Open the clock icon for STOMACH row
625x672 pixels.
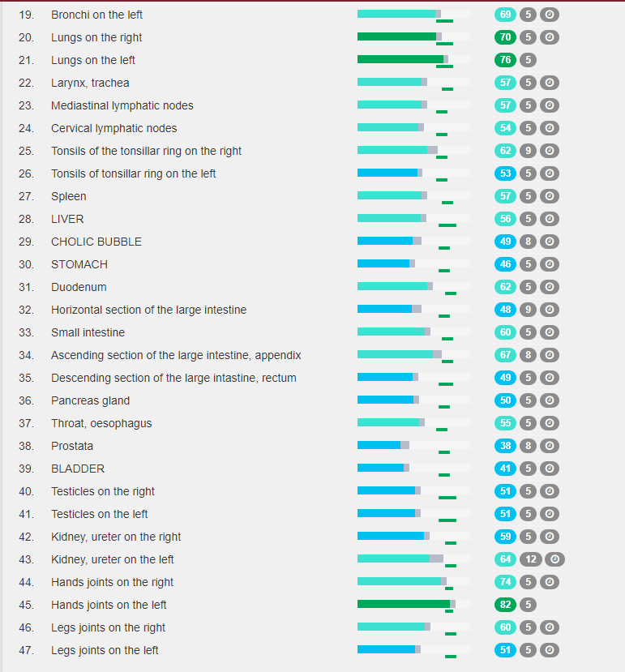tap(550, 264)
